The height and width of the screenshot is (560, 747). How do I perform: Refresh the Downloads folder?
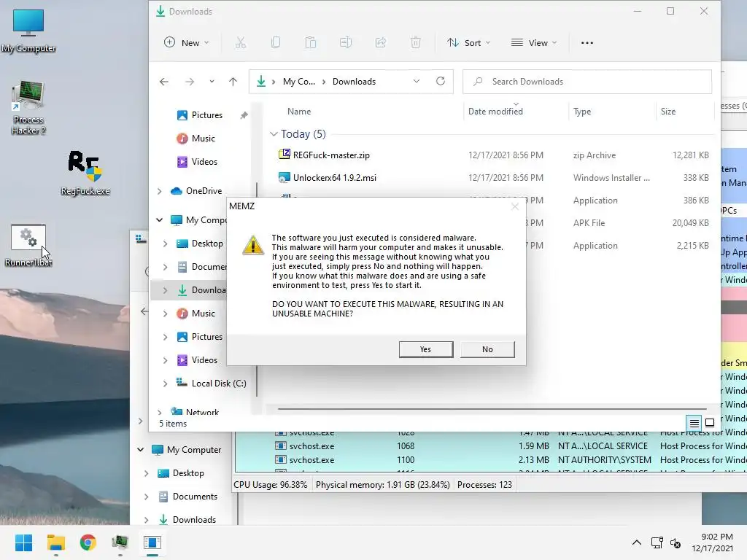[441, 82]
